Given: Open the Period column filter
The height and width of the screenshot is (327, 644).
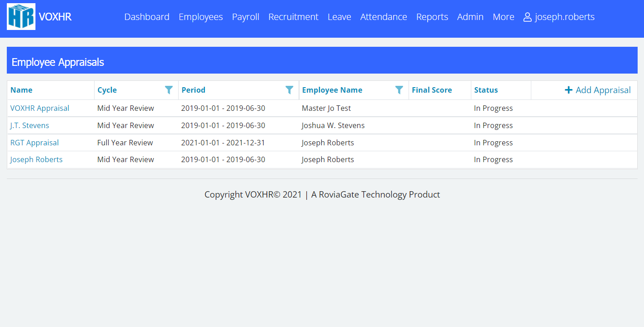Looking at the screenshot, I should [289, 90].
